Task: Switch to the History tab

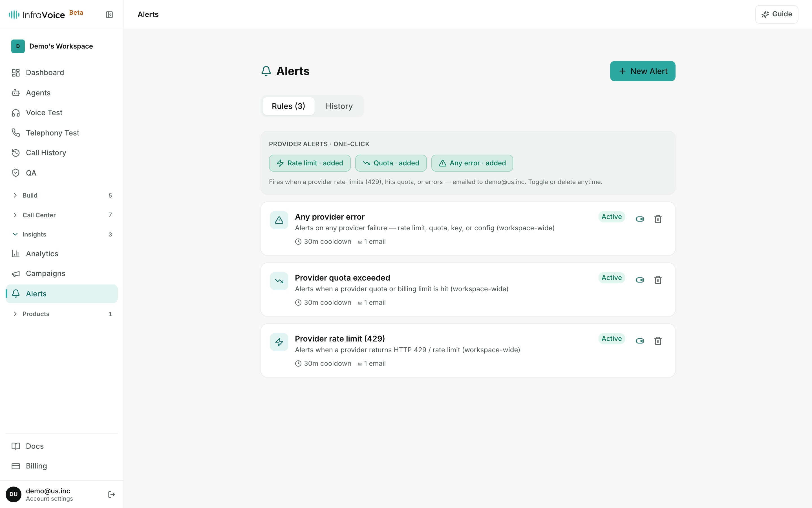Action: click(339, 106)
